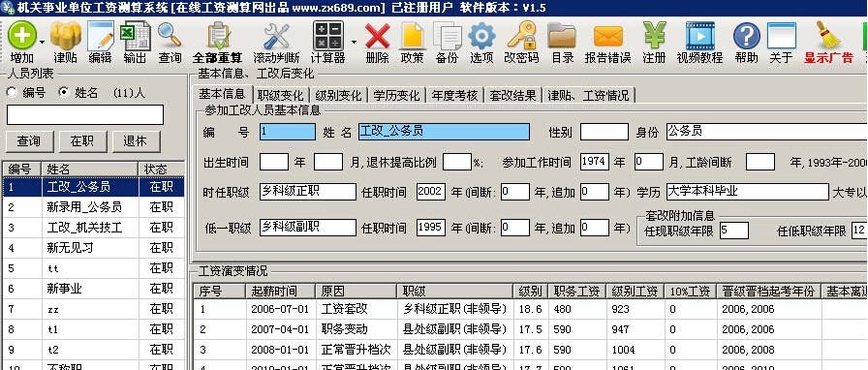Open the 津贴、工资情况 tab

pyautogui.click(x=588, y=95)
